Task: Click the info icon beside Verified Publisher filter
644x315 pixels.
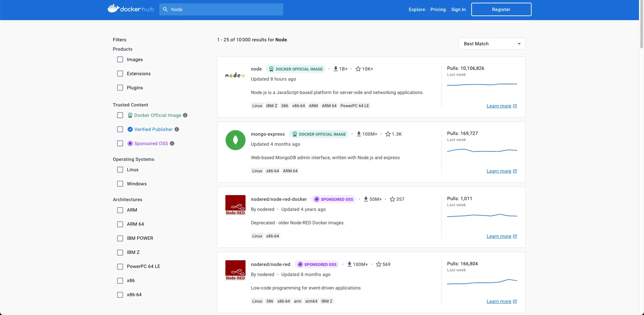Action: (x=177, y=129)
